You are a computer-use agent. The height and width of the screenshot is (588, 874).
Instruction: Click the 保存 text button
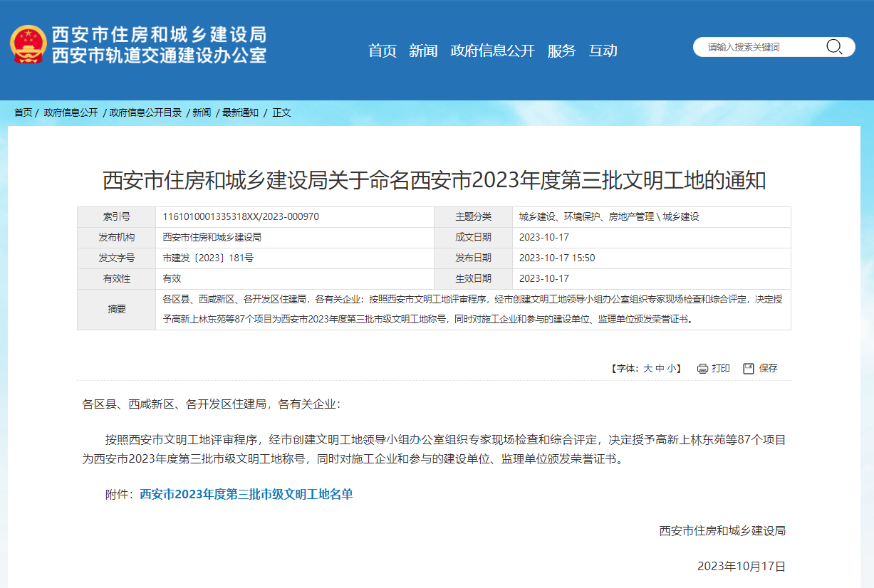point(768,369)
